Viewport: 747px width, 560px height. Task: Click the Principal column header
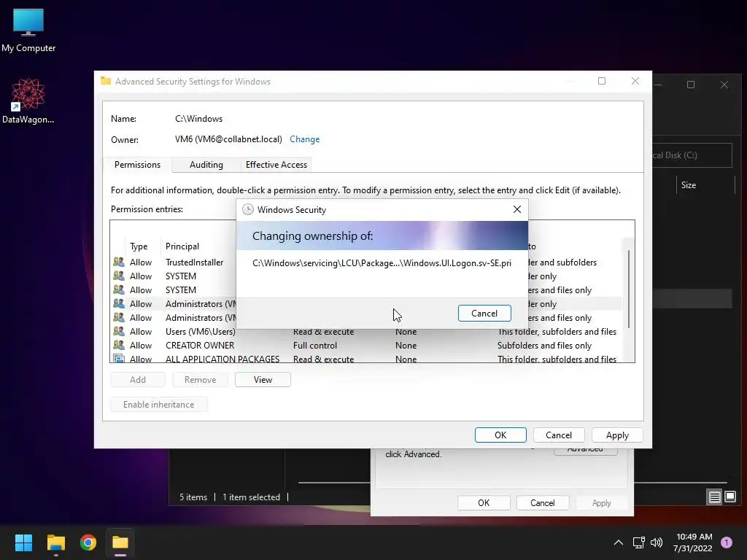182,246
